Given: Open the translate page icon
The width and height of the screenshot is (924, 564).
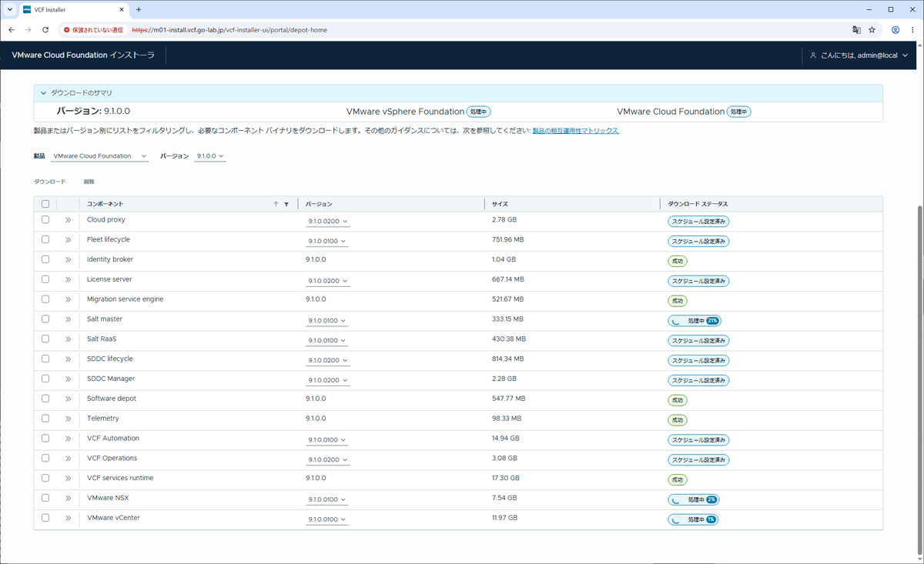Looking at the screenshot, I should [856, 30].
